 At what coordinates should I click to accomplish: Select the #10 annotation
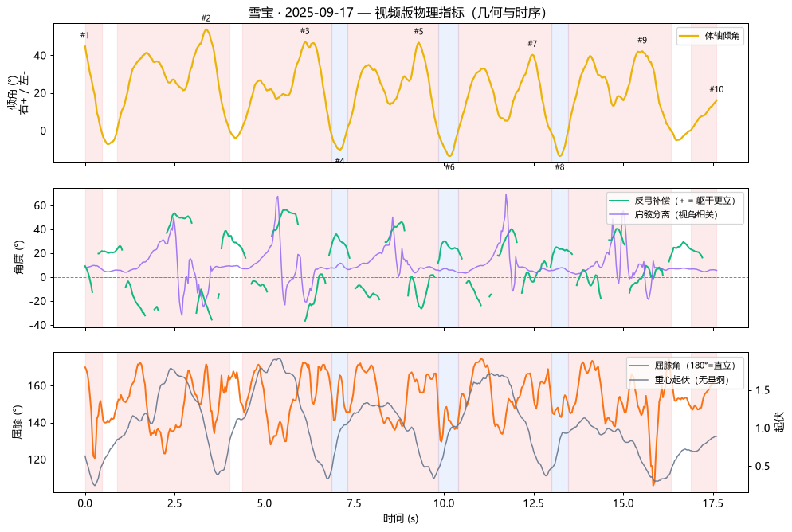point(716,89)
